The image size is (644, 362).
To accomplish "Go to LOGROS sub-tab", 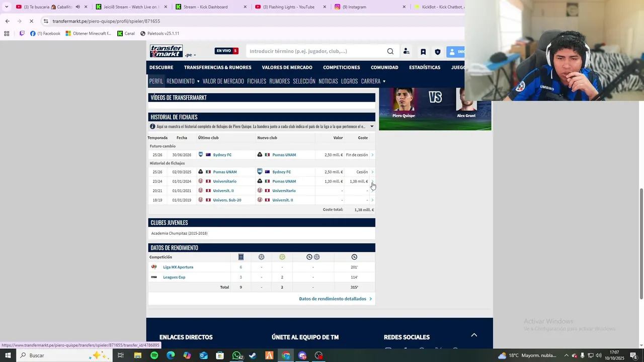I will click(x=349, y=81).
